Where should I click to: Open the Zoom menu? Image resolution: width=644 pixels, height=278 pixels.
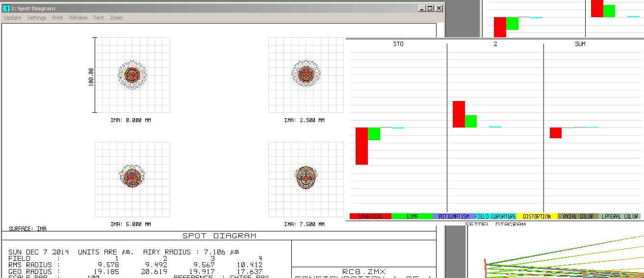(116, 18)
